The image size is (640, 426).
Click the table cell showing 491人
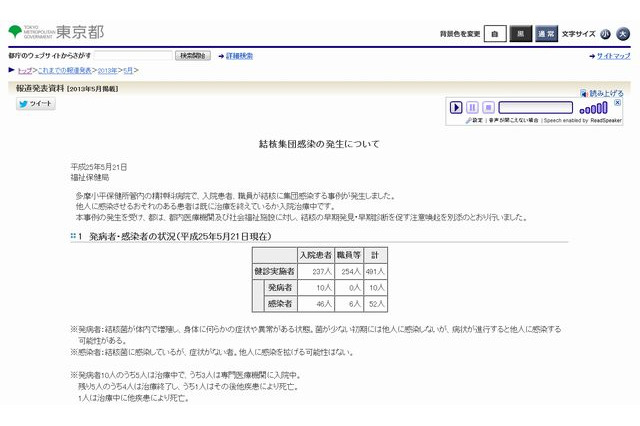tap(375, 271)
